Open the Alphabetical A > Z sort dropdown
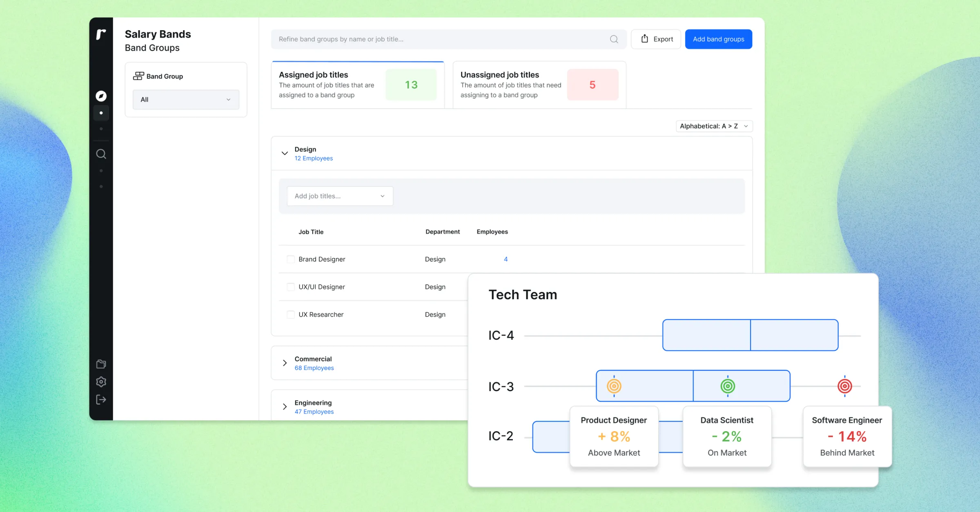Screen dimensions: 980x512 click(714, 126)
